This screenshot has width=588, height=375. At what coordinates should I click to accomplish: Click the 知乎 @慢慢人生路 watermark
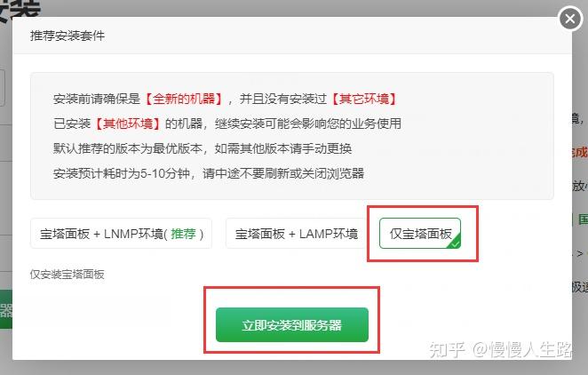click(500, 349)
